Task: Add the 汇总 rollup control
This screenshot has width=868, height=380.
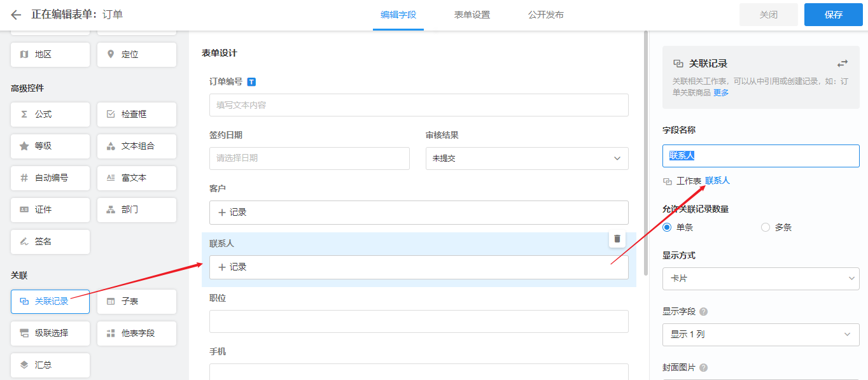Action: click(x=50, y=365)
